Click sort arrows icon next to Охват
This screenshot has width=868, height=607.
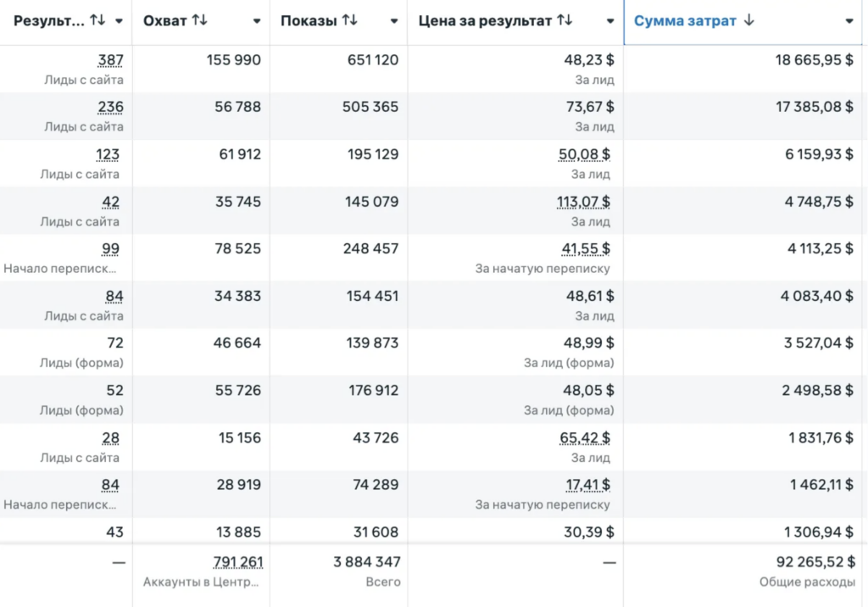pyautogui.click(x=200, y=20)
